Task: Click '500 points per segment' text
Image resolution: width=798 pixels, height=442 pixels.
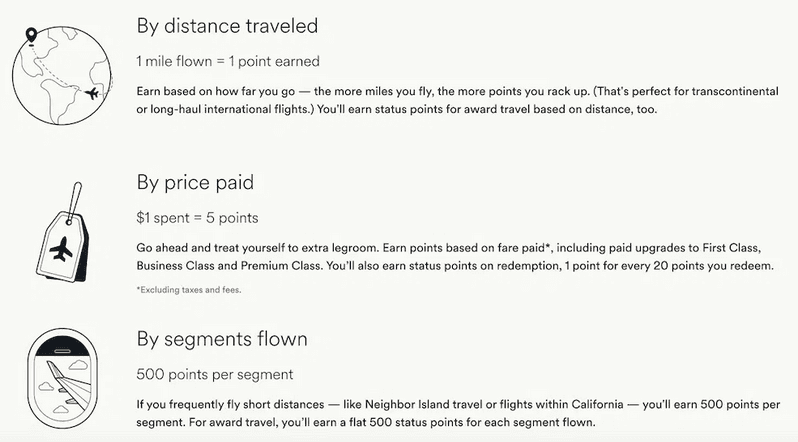Action: [214, 374]
